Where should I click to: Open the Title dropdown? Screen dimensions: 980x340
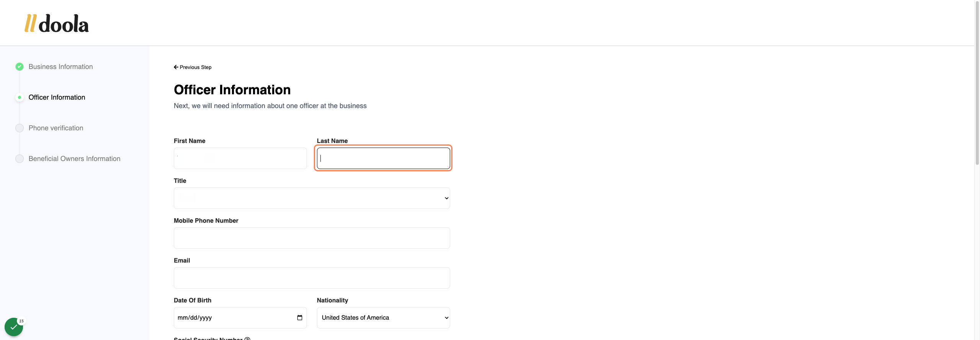tap(312, 198)
